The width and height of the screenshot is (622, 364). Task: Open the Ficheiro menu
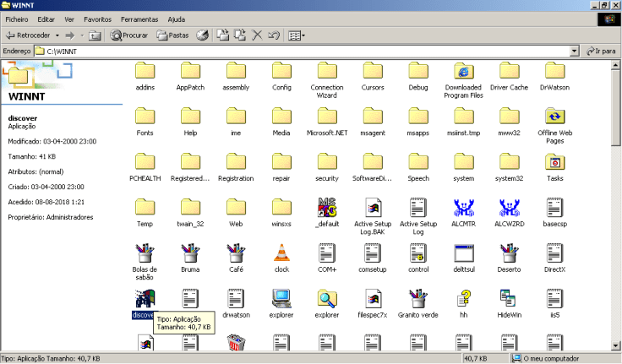point(19,19)
